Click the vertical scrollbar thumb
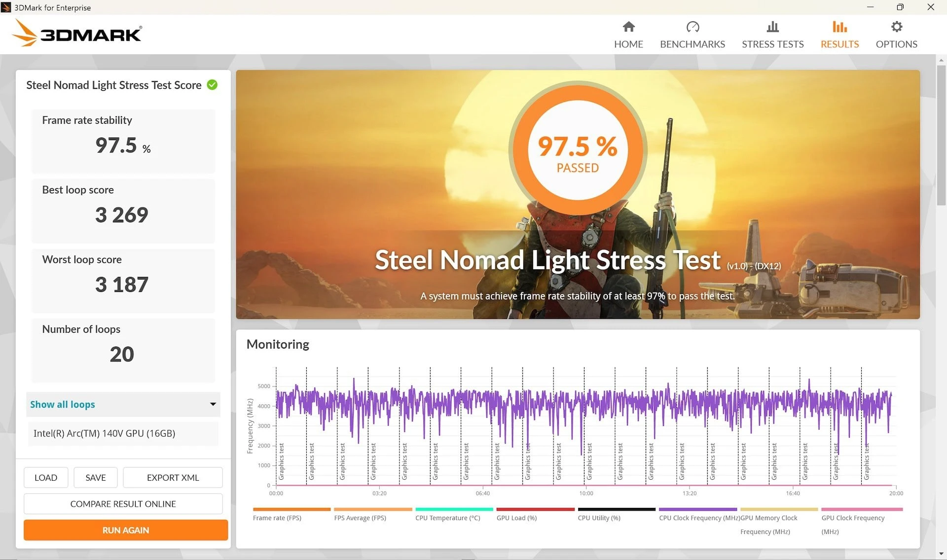This screenshot has height=560, width=947. [941, 135]
